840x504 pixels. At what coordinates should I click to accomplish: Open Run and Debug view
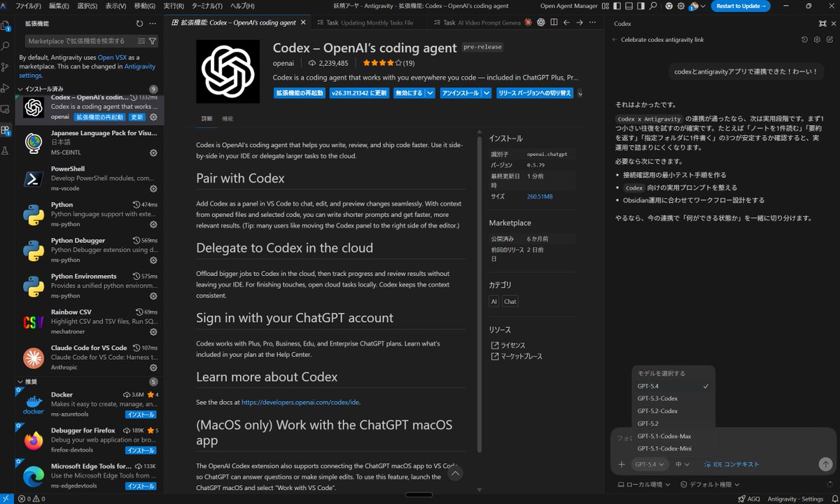(6, 88)
